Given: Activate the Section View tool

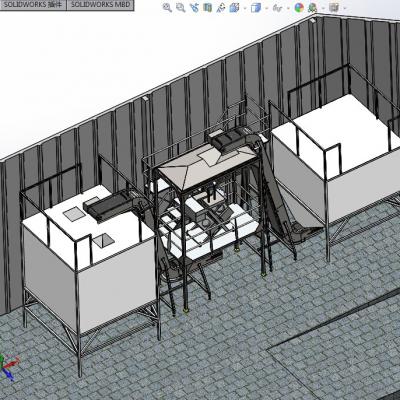Looking at the screenshot, I should pyautogui.click(x=207, y=7).
